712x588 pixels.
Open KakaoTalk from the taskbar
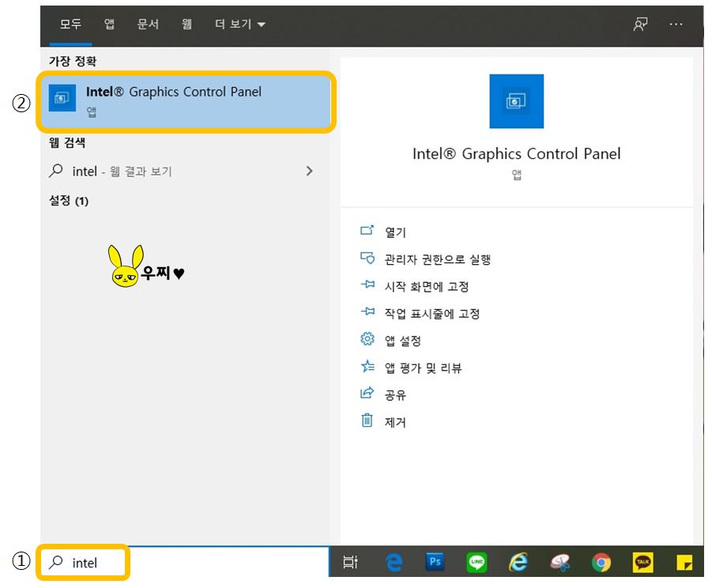(643, 562)
